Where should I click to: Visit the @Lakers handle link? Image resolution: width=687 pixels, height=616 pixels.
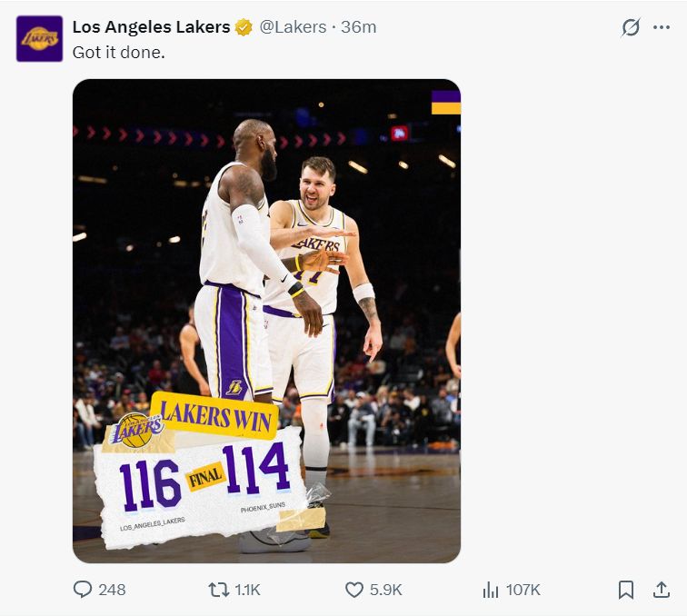click(293, 27)
